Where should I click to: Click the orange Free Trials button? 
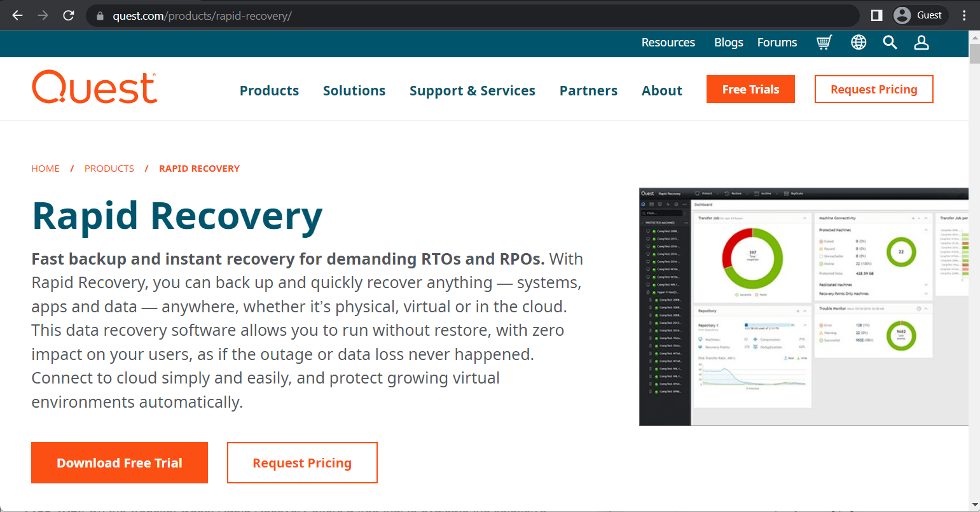click(x=750, y=89)
